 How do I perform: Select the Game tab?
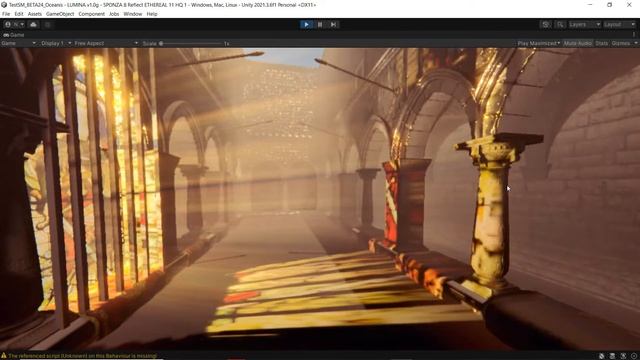pyautogui.click(x=14, y=35)
